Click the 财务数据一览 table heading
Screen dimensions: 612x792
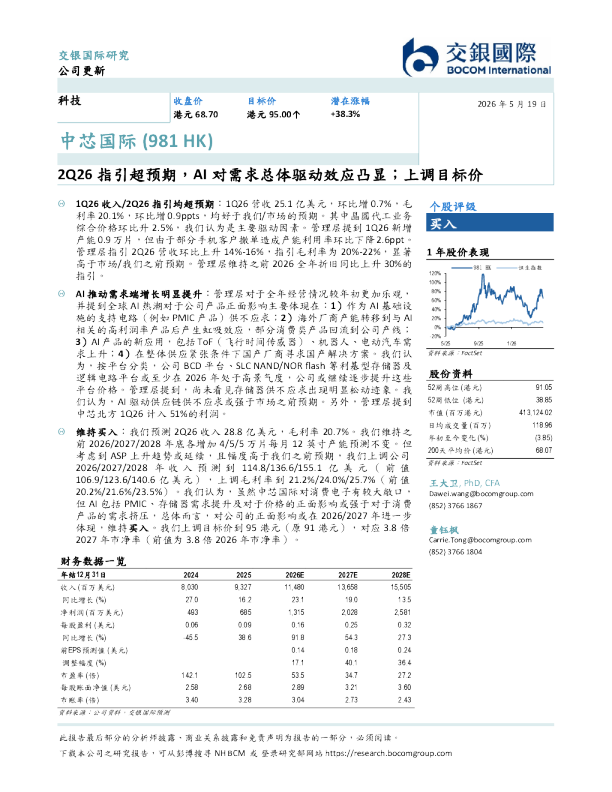pyautogui.click(x=93, y=561)
